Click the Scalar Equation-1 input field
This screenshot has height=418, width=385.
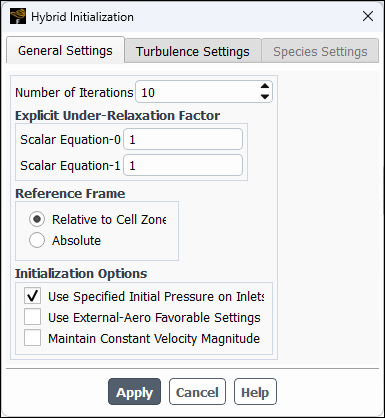tap(183, 165)
